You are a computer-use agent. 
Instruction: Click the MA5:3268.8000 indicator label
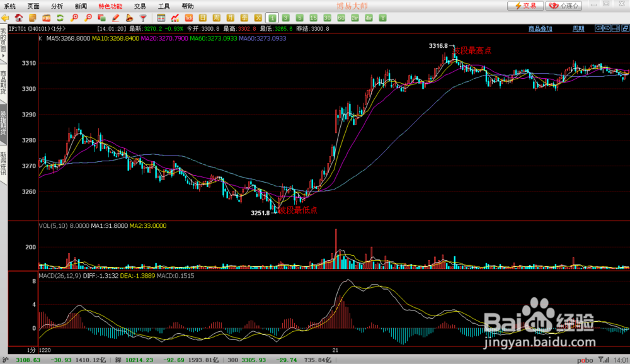[68, 38]
